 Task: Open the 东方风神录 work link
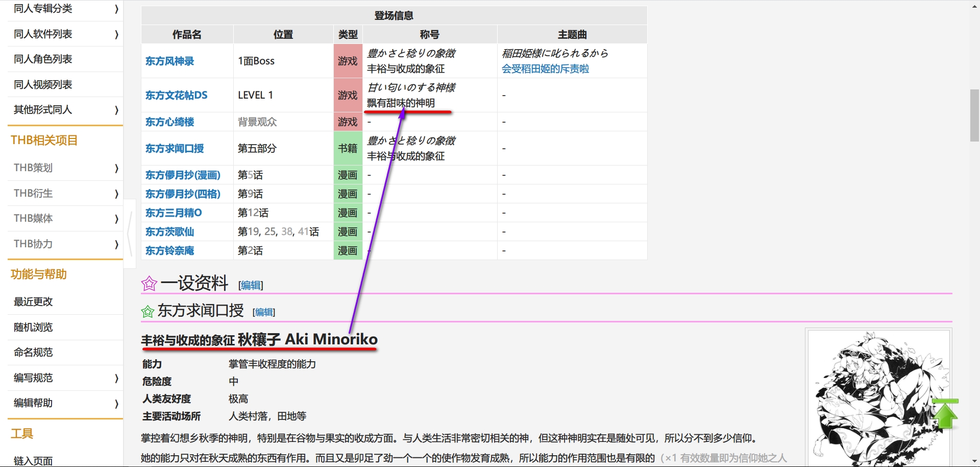pyautogui.click(x=169, y=61)
